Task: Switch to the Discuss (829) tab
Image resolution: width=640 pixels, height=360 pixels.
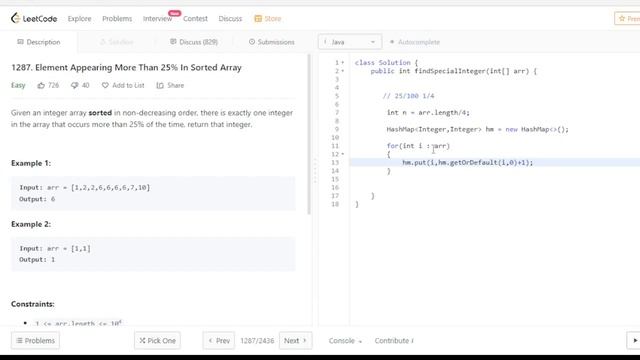Action: 194,42
